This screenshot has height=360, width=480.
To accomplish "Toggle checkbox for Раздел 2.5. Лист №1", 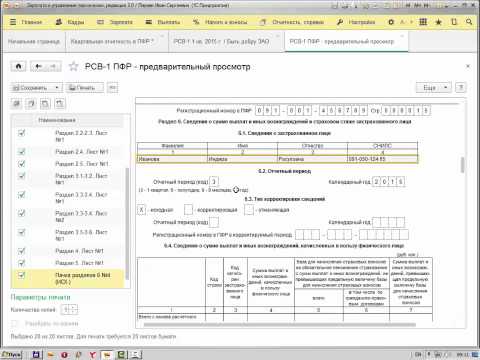I will 22,164.
